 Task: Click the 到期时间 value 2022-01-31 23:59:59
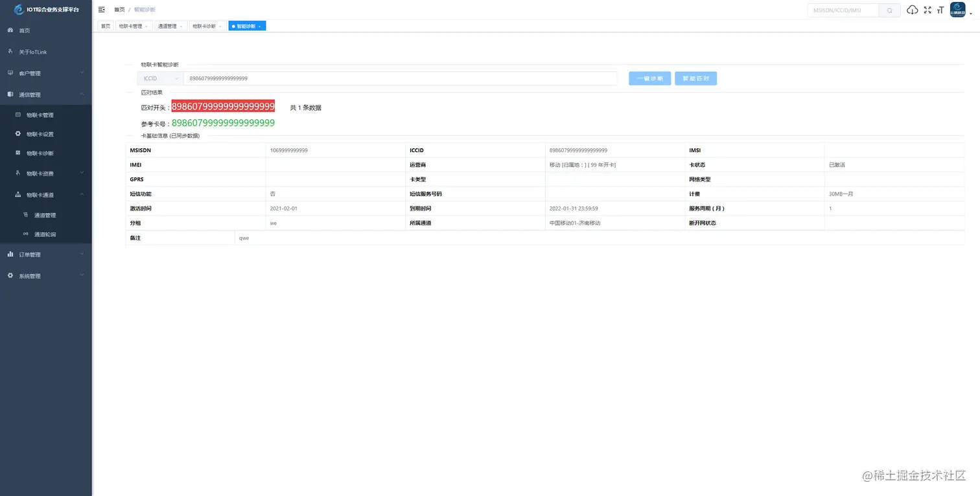[574, 209]
